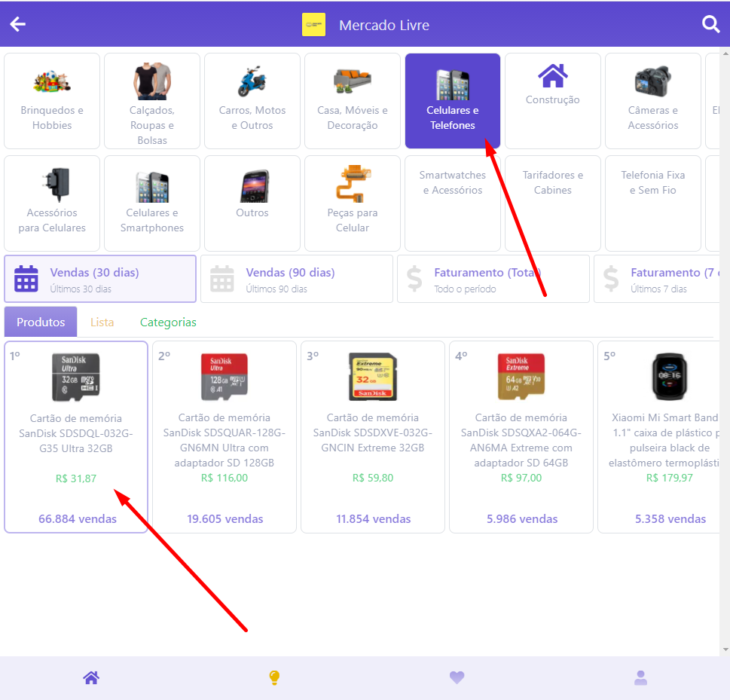Screen dimensions: 730x700
Task: Click SanDisk SDSDXVE-032G product title
Action: click(x=373, y=433)
